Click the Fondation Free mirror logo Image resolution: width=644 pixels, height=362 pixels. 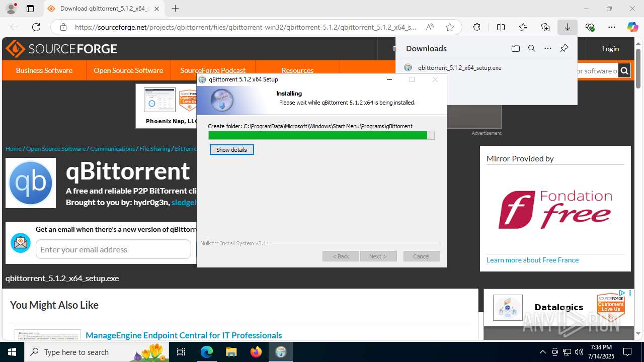(555, 210)
